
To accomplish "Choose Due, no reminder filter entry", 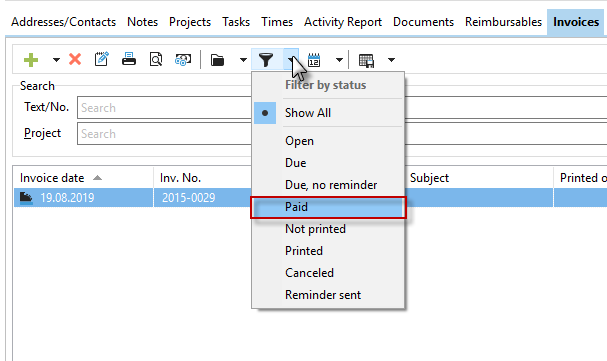I will pos(328,185).
